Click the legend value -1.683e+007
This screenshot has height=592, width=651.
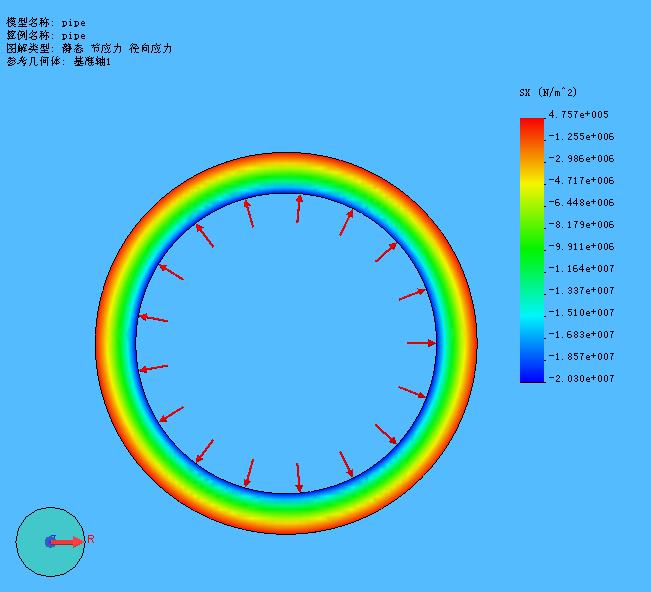click(x=581, y=335)
